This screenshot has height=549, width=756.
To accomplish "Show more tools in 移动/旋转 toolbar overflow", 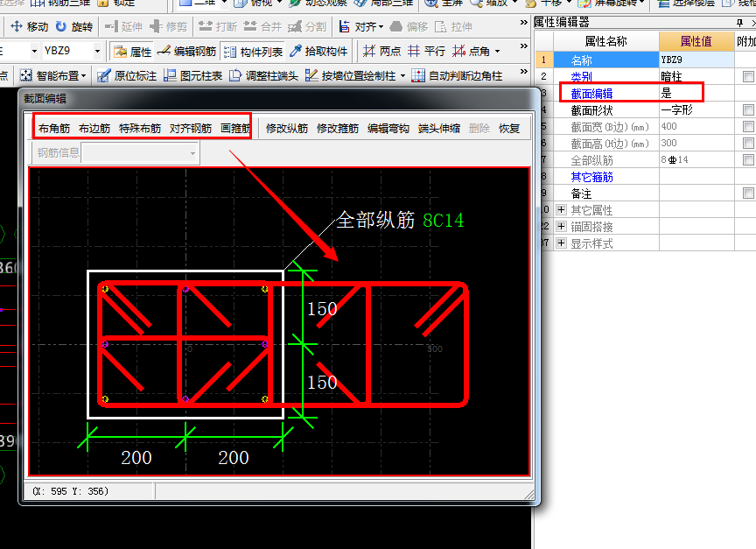I will pyautogui.click(x=523, y=22).
